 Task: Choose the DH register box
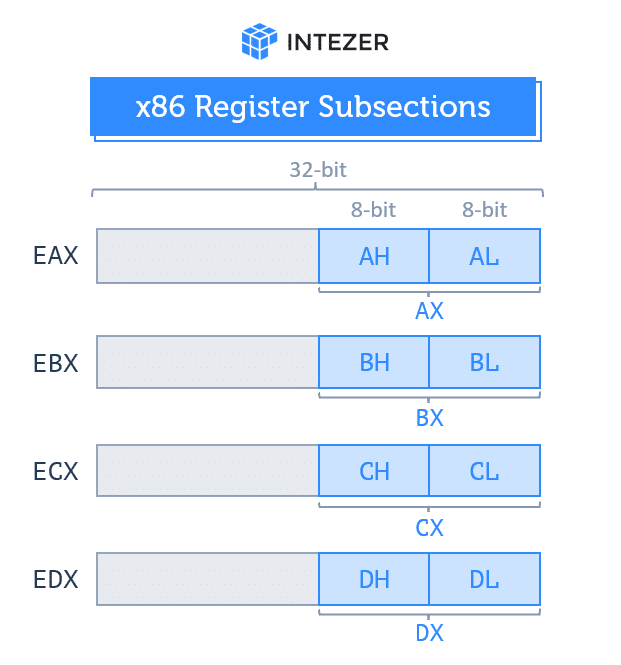pos(374,578)
